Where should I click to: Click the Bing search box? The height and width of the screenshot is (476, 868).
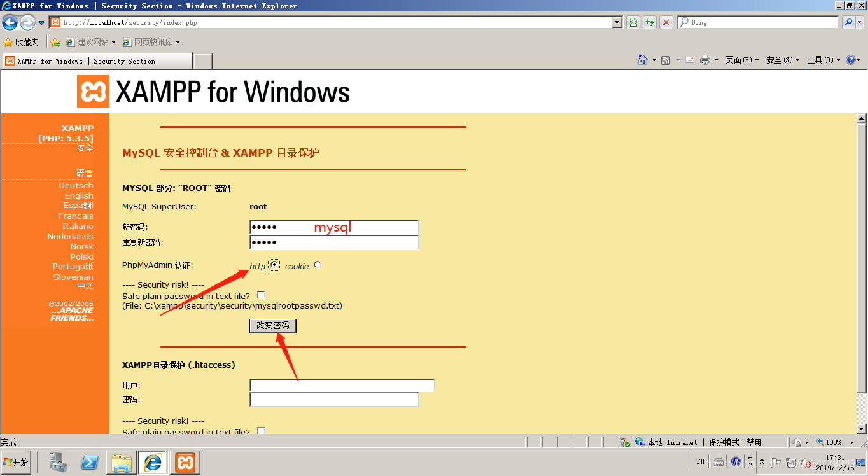[x=759, y=22]
